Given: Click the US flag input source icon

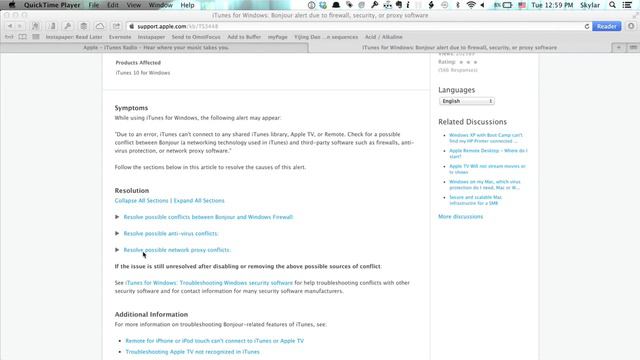Looking at the screenshot, I should pyautogui.click(x=522, y=5).
